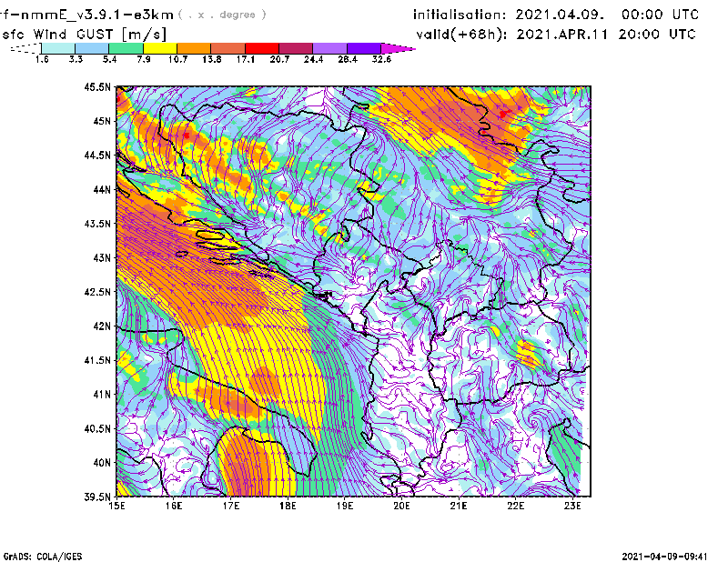Click the 'GrADS: COLA/IGES' footer text
Screen dimensions: 728x562
click(x=42, y=557)
